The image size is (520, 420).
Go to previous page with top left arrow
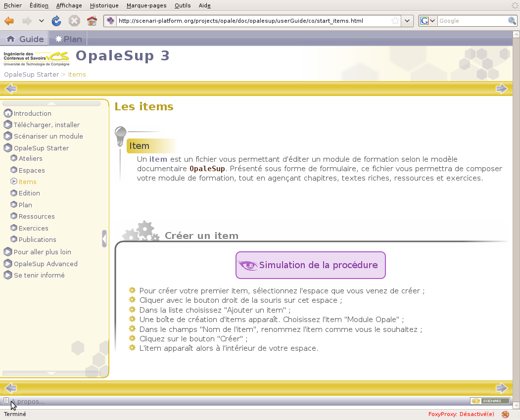point(11,89)
